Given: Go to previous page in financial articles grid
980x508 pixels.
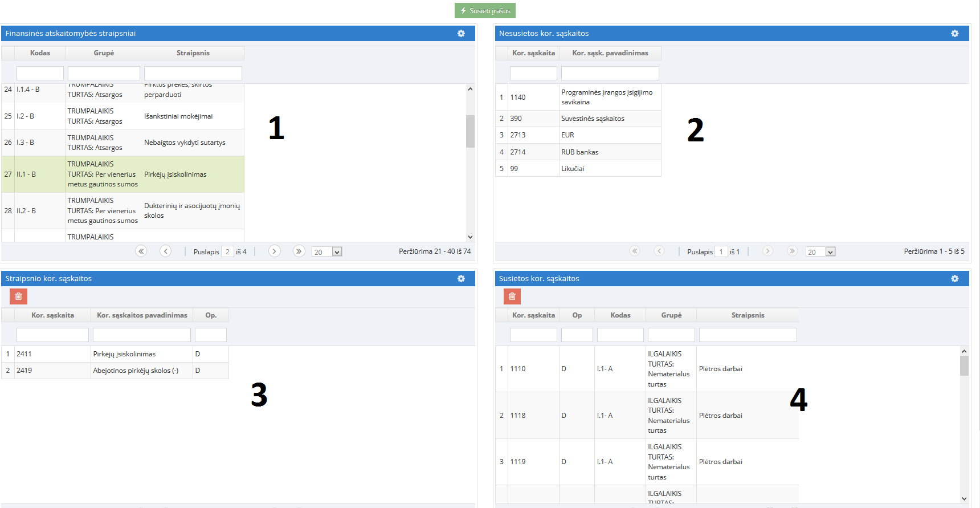Looking at the screenshot, I should (165, 251).
